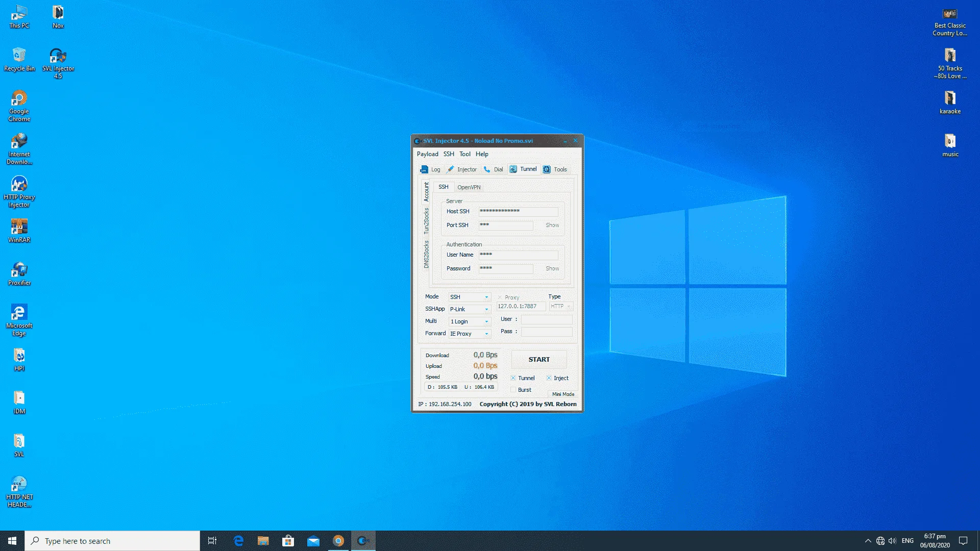Viewport: 980px width, 551px height.
Task: Select the music desktop item
Action: pos(950,145)
